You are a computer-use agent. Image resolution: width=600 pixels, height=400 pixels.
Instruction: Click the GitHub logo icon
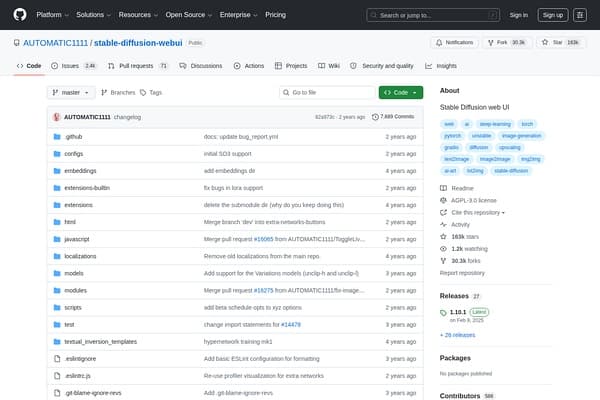(x=20, y=15)
